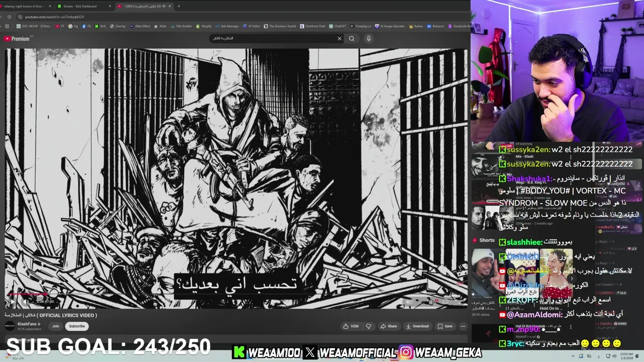Open the Kick bookmark
This screenshot has width=644, height=362.
(101, 26)
